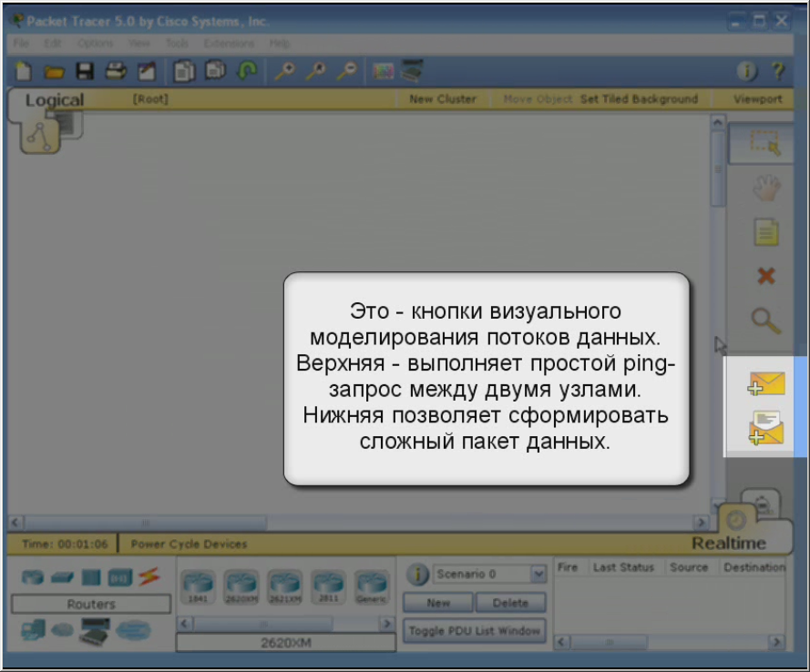
Task: Pick the 2621XM router model
Action: [284, 586]
